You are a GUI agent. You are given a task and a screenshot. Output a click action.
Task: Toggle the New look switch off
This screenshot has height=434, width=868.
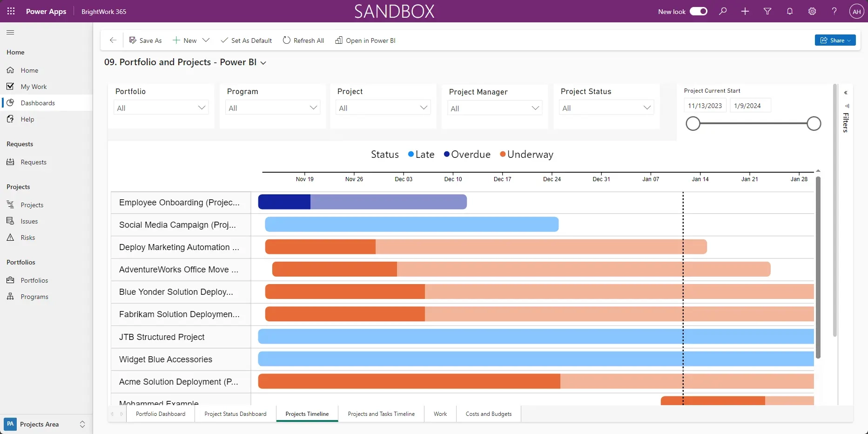(698, 11)
